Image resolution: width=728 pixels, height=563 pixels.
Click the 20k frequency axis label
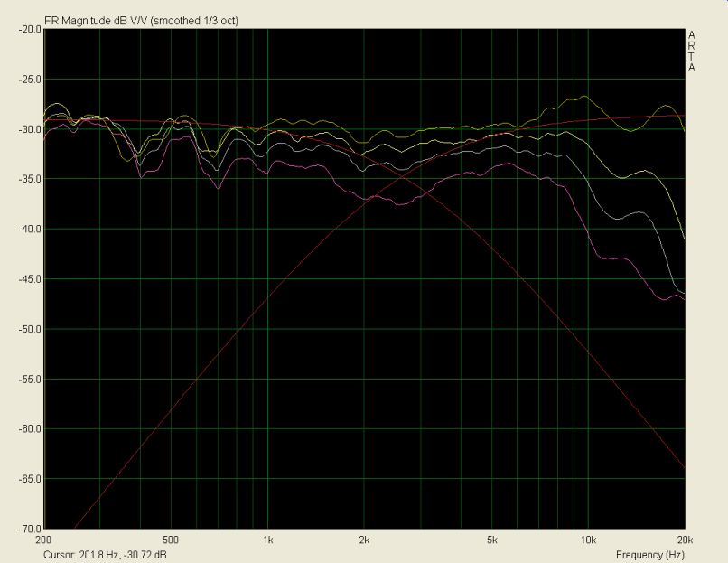click(x=686, y=540)
